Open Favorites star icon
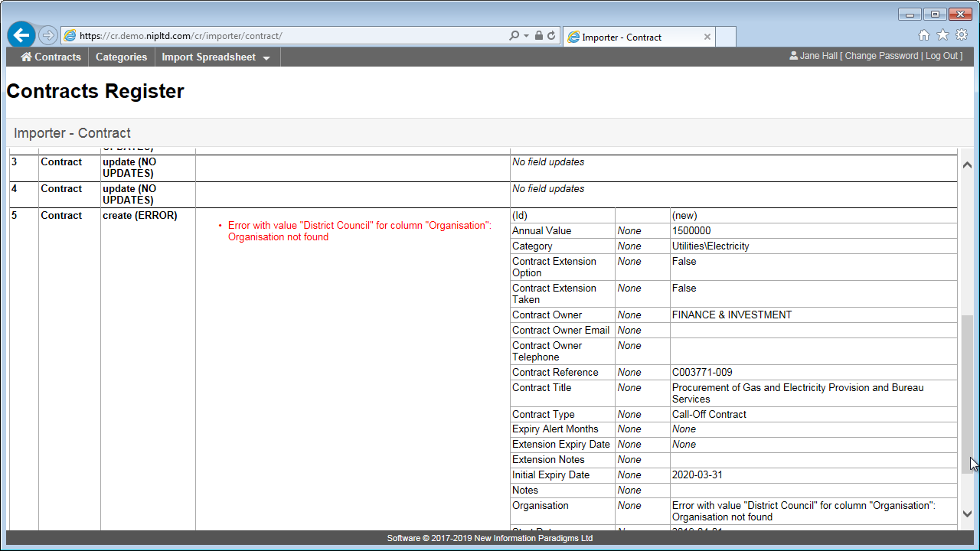Screen dimensions: 980x551 942,35
